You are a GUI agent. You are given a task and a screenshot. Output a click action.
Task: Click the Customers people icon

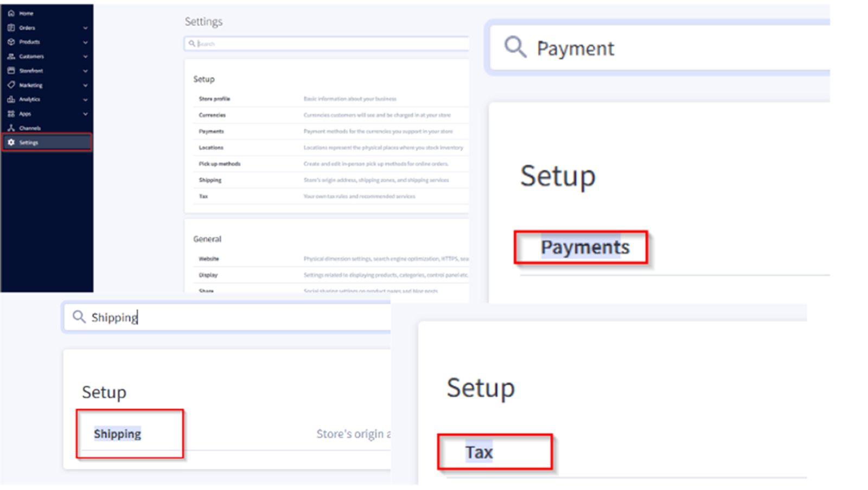tap(11, 56)
